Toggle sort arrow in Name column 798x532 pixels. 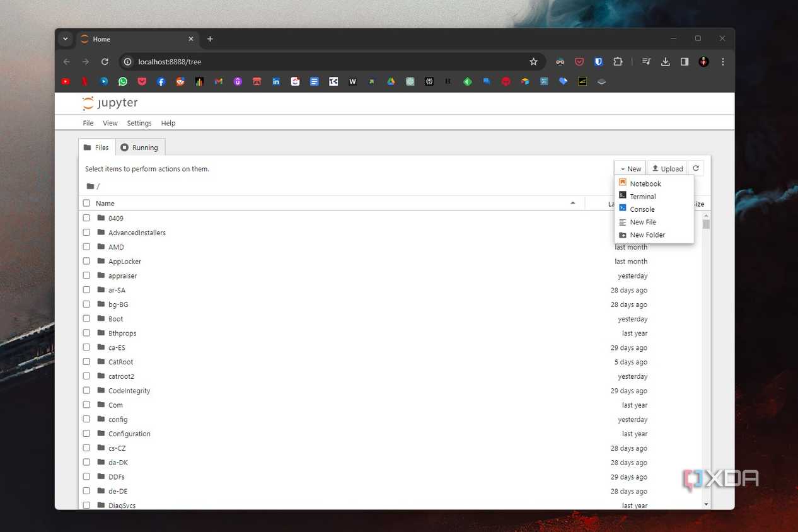572,203
